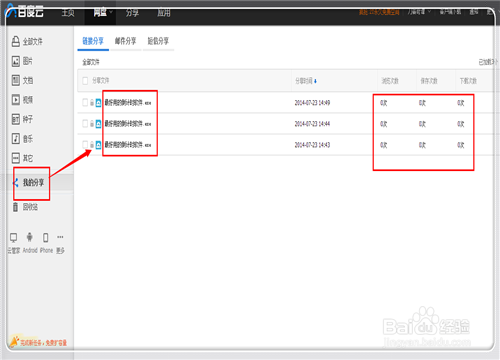Click blue exe file icon of 14:44 row
Viewport: 500px width, 360px height.
click(98, 124)
